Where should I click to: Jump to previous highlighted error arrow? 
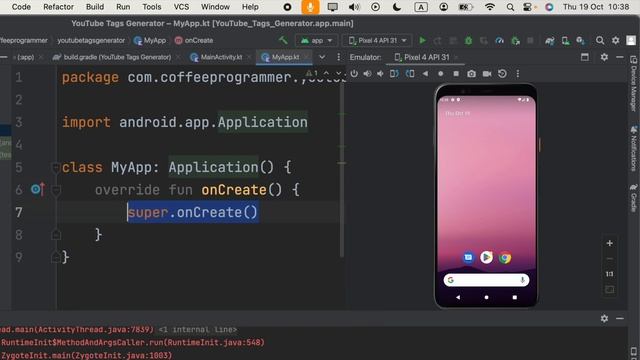pos(327,73)
